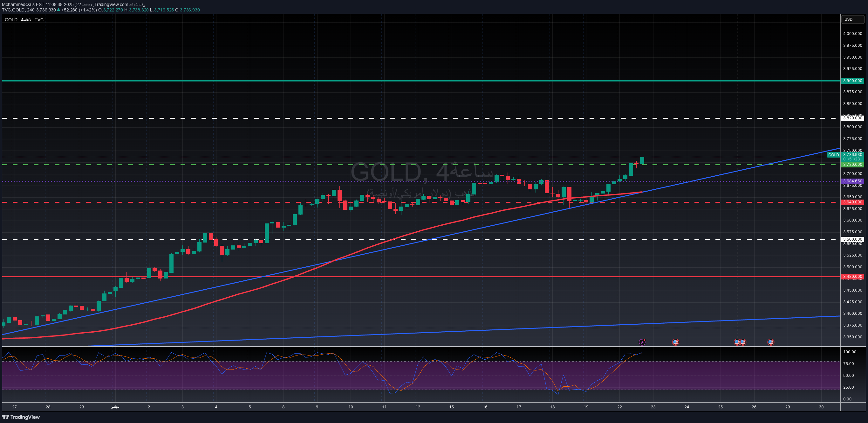Click the TradingView.com link in header

[111, 4]
